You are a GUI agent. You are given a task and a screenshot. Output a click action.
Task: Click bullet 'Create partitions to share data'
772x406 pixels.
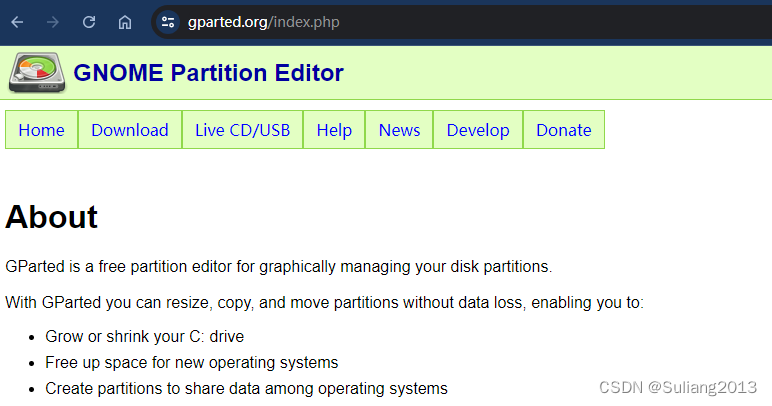coord(246,389)
